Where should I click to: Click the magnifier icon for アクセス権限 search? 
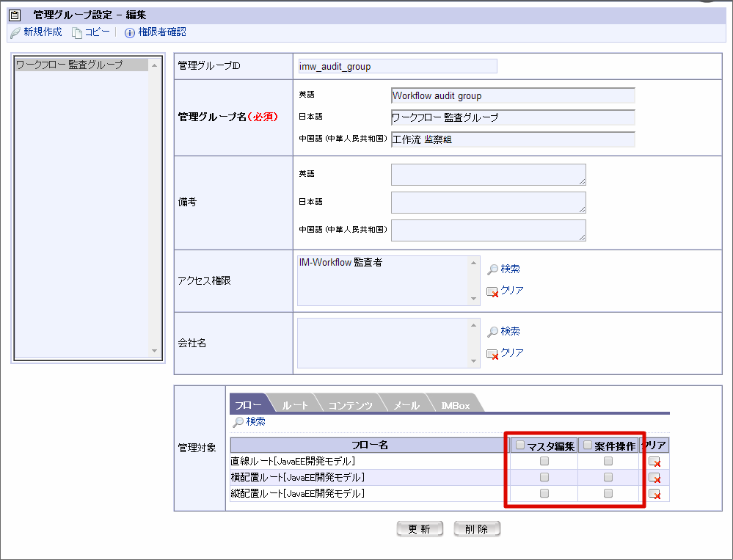(492, 269)
